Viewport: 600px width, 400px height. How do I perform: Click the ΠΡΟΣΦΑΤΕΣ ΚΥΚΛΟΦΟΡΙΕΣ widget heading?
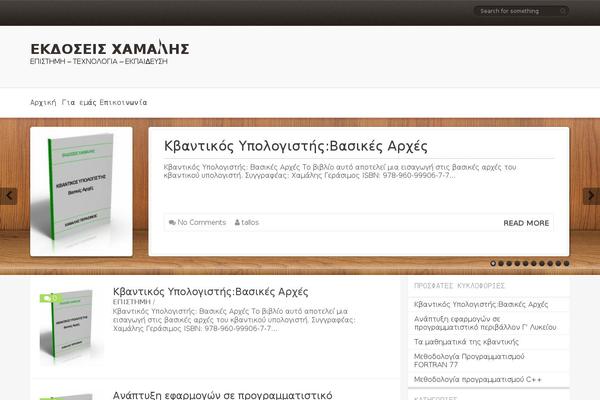tap(459, 286)
